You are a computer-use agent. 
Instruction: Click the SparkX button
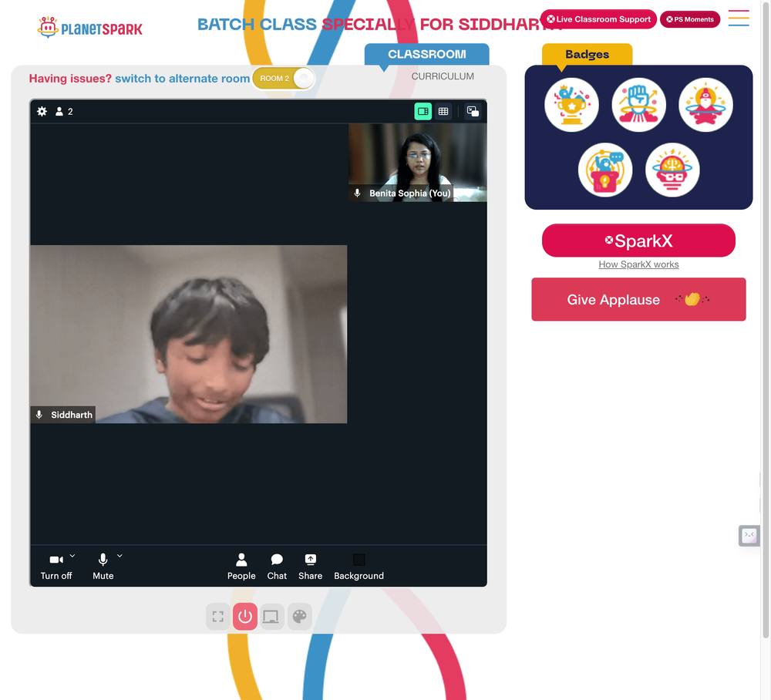click(638, 241)
